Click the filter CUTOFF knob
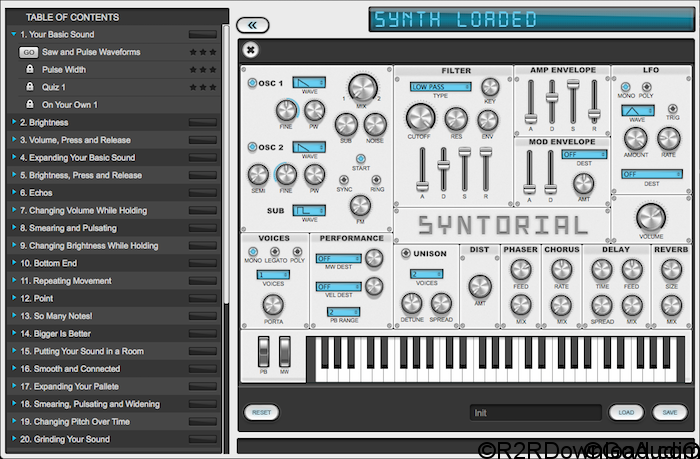 [420, 118]
